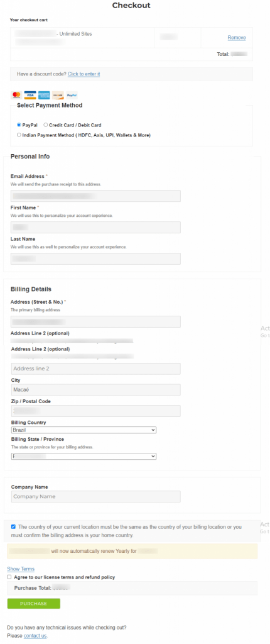Click the PayPal logo icon
Viewport: 270px width, 644px height.
tap(72, 95)
